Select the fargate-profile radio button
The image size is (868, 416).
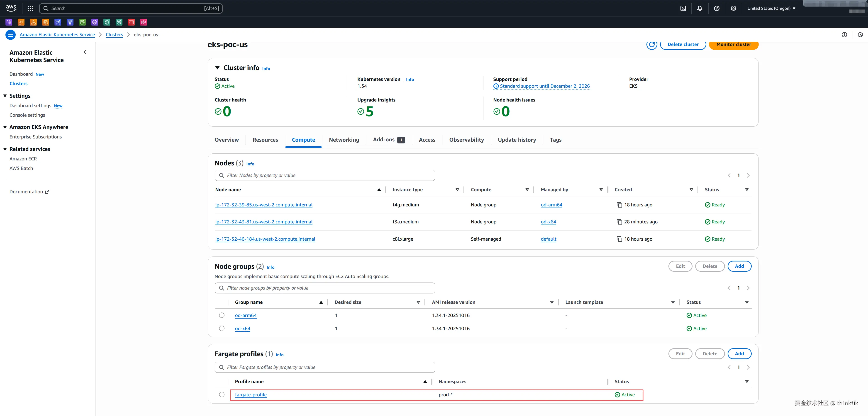(221, 394)
